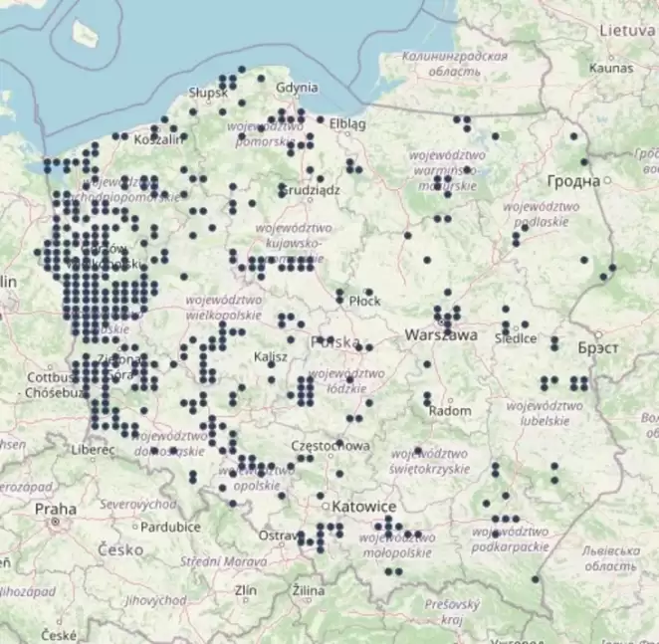Click the Grudziądz city label
Screen dimensions: 659x644
[312, 188]
